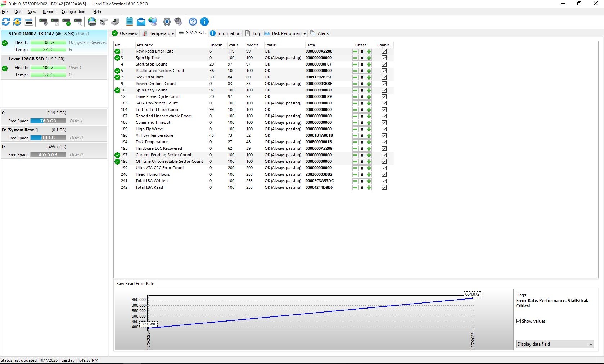Open the Display data field dropdown
The height and width of the screenshot is (364, 604).
click(x=555, y=344)
